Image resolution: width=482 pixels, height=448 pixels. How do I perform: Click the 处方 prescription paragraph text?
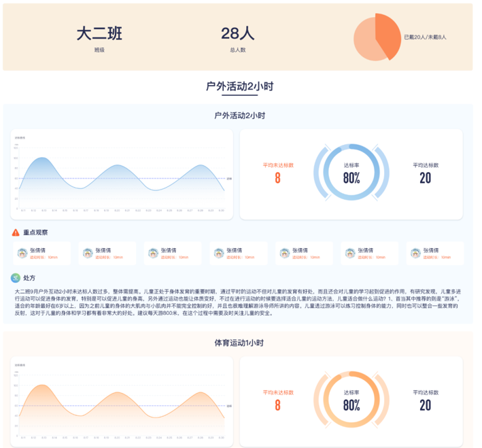238,303
